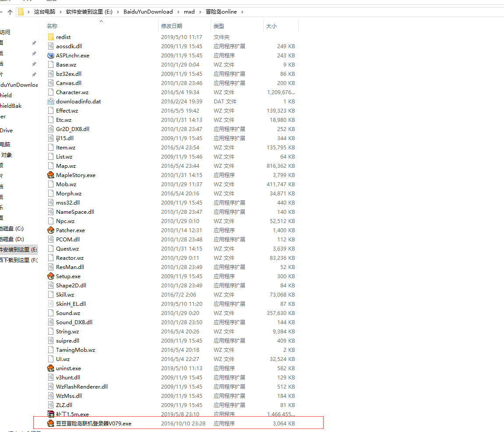This screenshot has height=432, width=504.
Task: Open the redist folder icon
Action: point(50,37)
